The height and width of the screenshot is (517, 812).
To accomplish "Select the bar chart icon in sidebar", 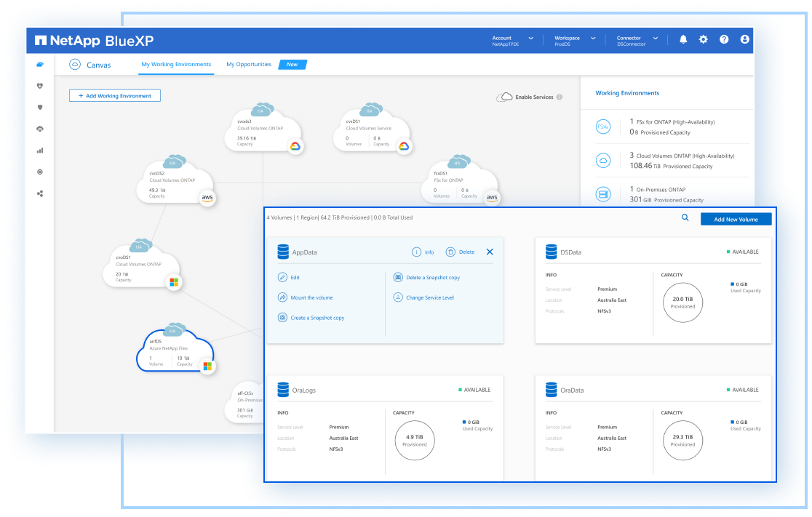I will coord(40,151).
